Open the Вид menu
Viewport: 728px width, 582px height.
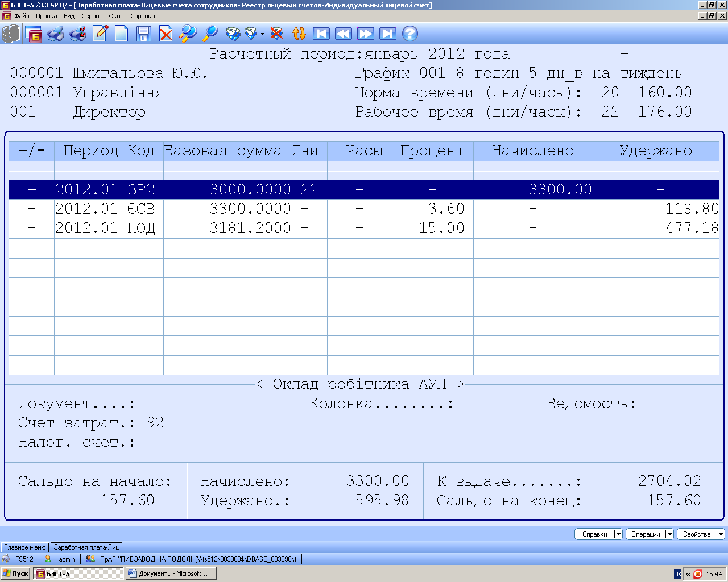69,16
